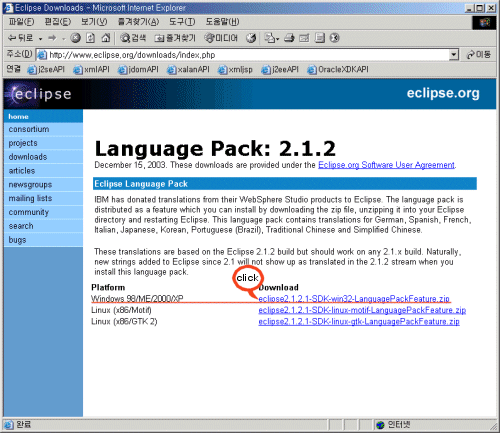Select projects in the sidebar
The image size is (500, 433).
point(43,143)
